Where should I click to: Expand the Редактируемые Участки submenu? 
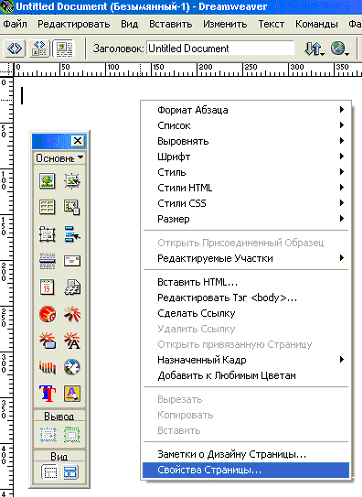pyautogui.click(x=246, y=258)
